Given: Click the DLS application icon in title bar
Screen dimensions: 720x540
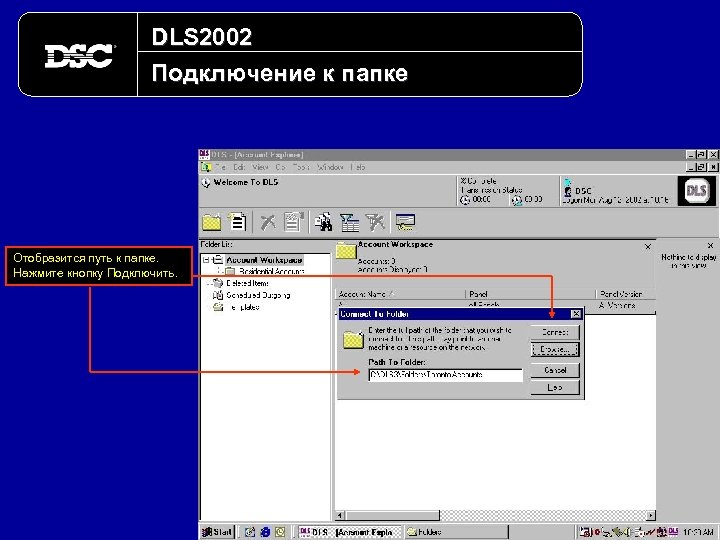Looking at the screenshot, I should point(204,155).
